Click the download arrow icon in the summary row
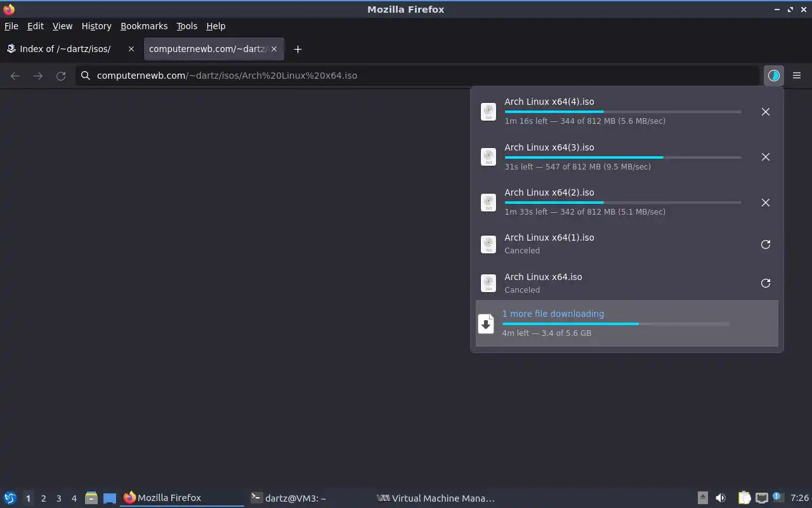This screenshot has height=508, width=812. pos(486,324)
